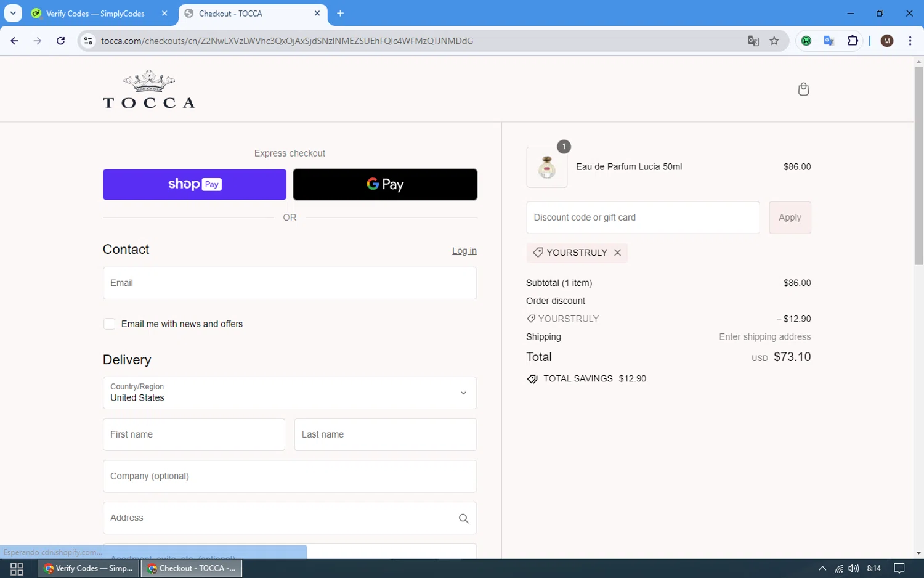Click the Total $73.10 amount
This screenshot has width=924, height=578.
(x=792, y=357)
